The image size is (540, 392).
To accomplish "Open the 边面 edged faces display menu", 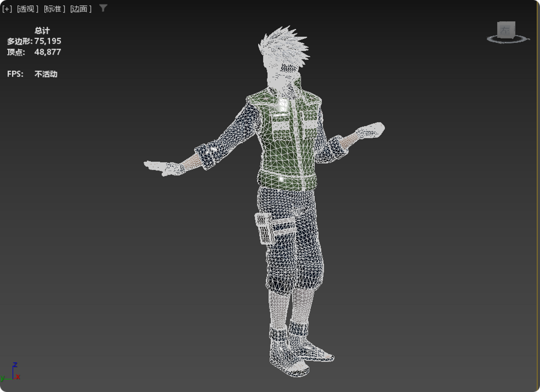I will (81, 9).
